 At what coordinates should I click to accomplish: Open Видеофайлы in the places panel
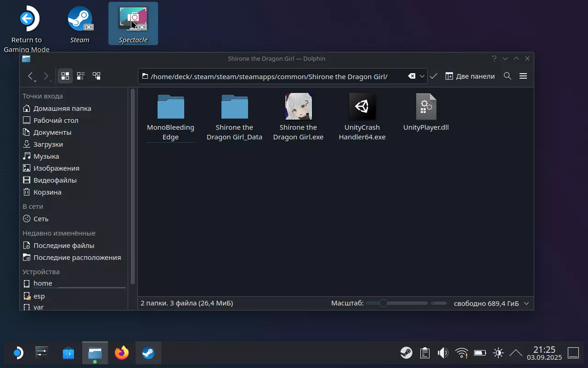click(74, 180)
